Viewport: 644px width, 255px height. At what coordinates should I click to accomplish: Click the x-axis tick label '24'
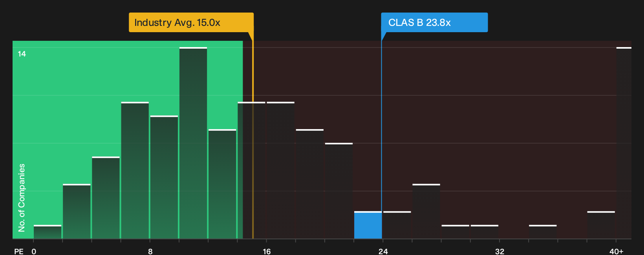383,251
